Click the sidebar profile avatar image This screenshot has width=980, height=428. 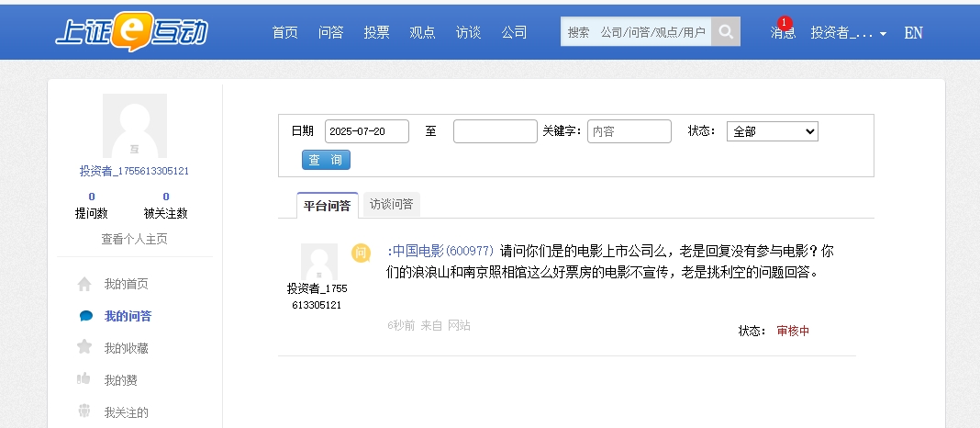coord(135,126)
